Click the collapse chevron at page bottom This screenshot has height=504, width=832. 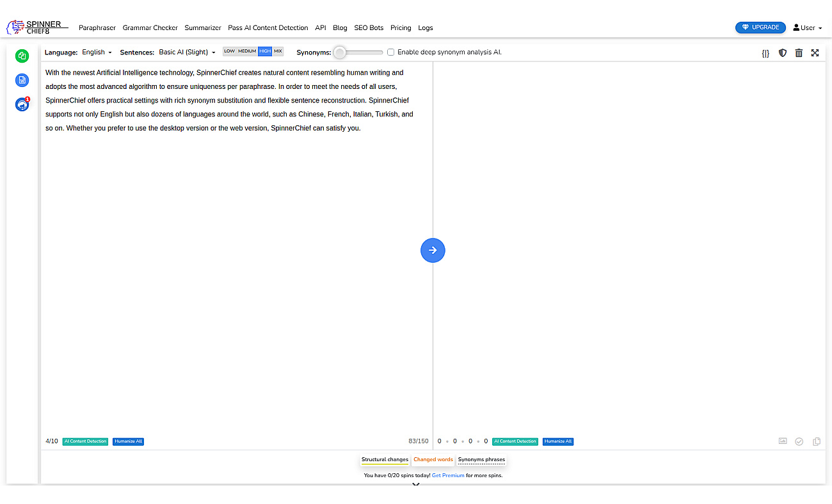[416, 485]
